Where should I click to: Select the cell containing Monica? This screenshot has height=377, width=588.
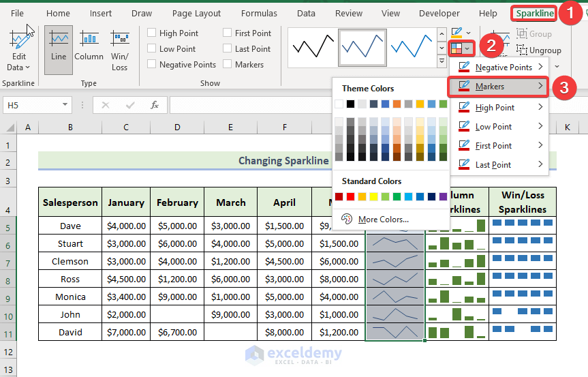(x=70, y=297)
